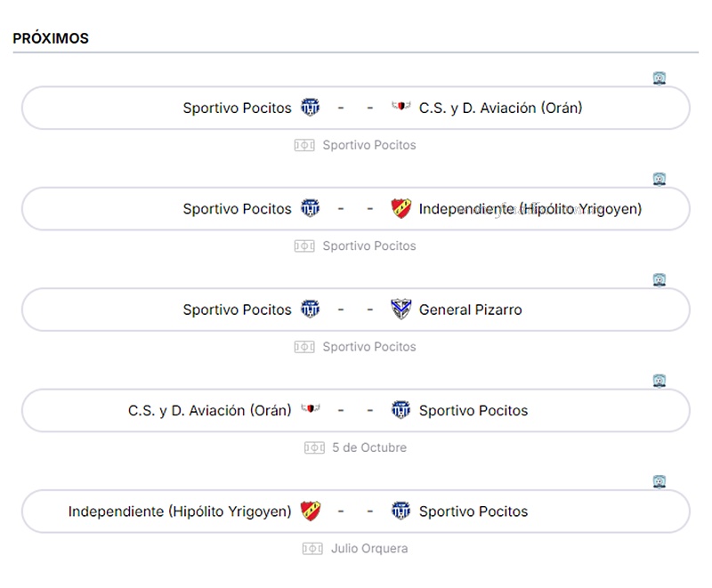Click Sportivo Pocitos crest in first match row

pyautogui.click(x=310, y=108)
